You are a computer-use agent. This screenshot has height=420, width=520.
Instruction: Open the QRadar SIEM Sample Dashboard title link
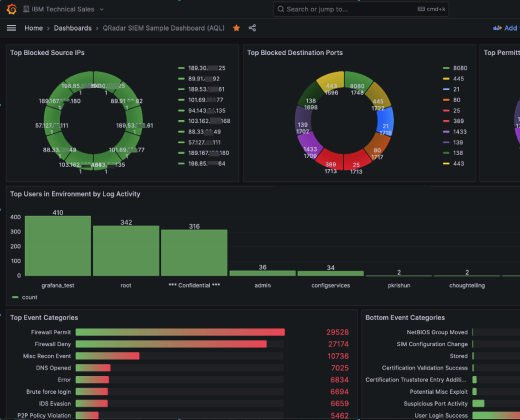click(163, 28)
